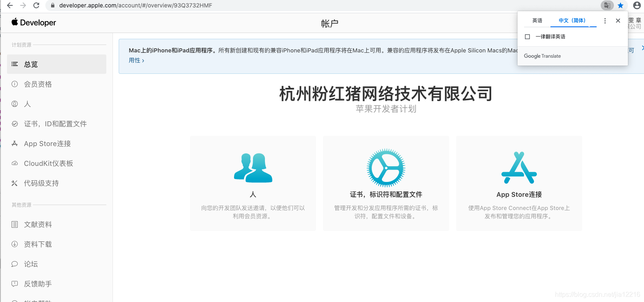The height and width of the screenshot is (302, 644).
Task: Expand the banner's 用性 chevron link
Action: [x=136, y=60]
